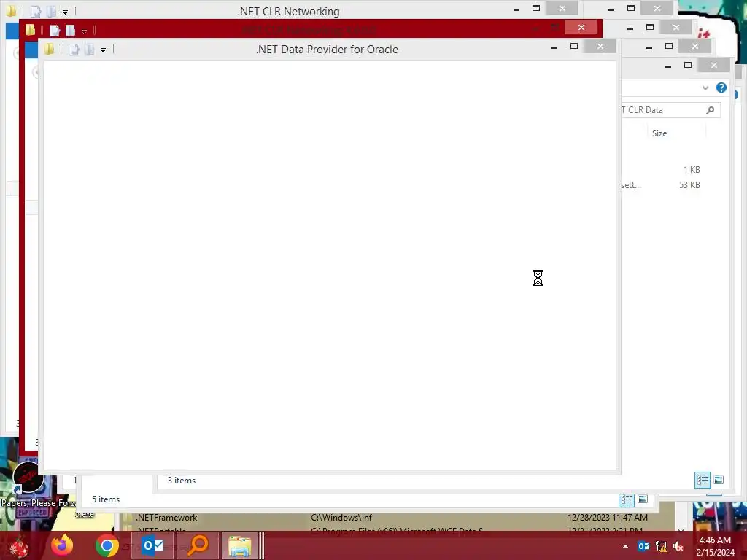Click folder icon in the red title bar window
This screenshot has width=747, height=560.
point(30,30)
